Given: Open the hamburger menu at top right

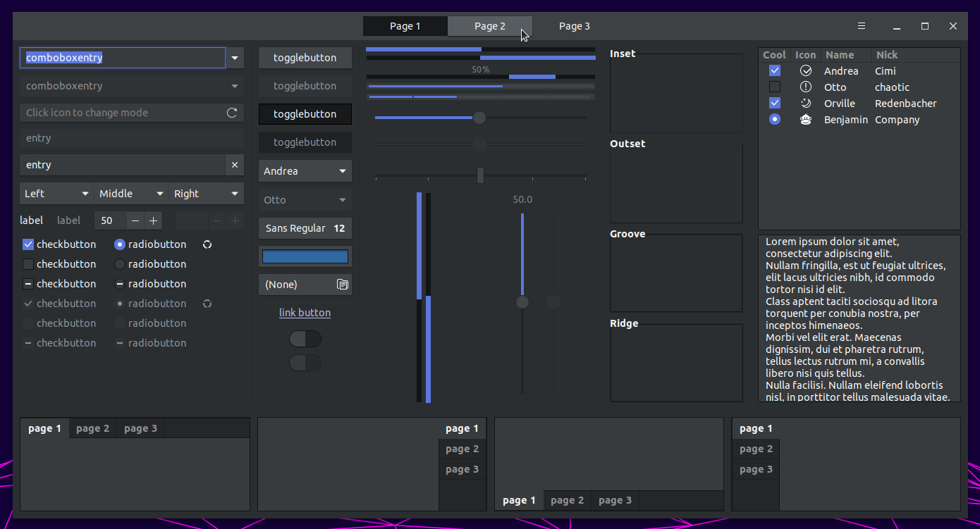Looking at the screenshot, I should (x=862, y=25).
